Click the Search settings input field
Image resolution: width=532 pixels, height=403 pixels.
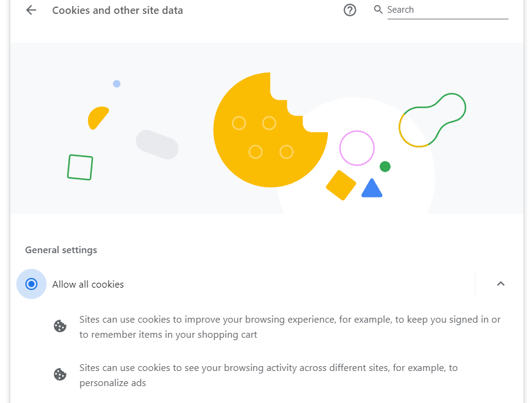447,10
